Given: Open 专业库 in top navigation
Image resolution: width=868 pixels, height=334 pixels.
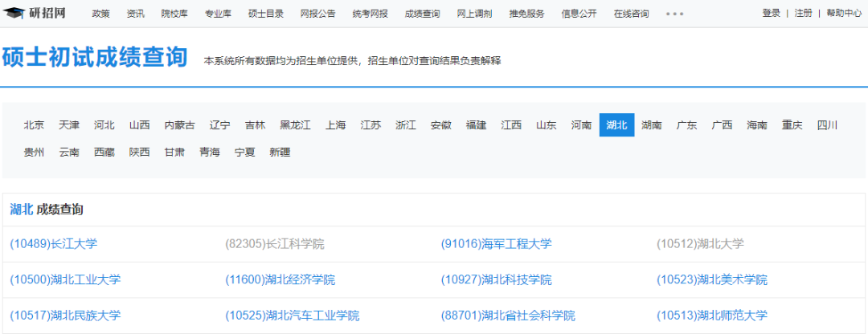Looking at the screenshot, I should click(x=218, y=14).
